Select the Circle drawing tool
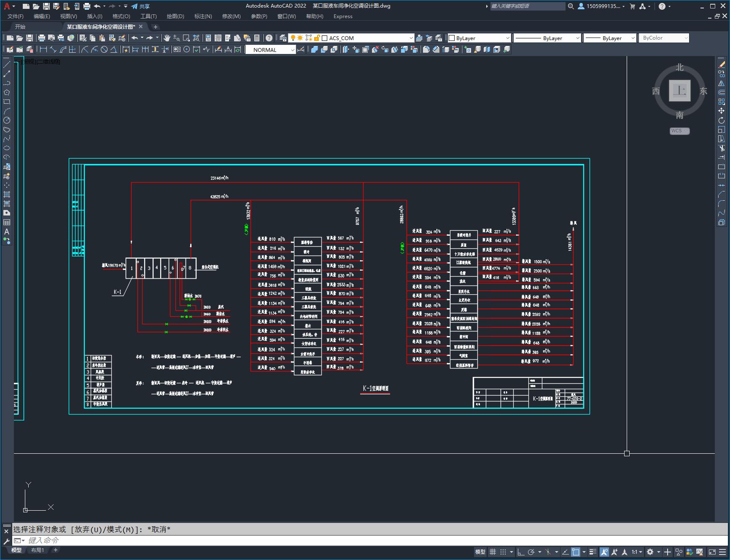This screenshot has height=560, width=730. click(x=6, y=120)
